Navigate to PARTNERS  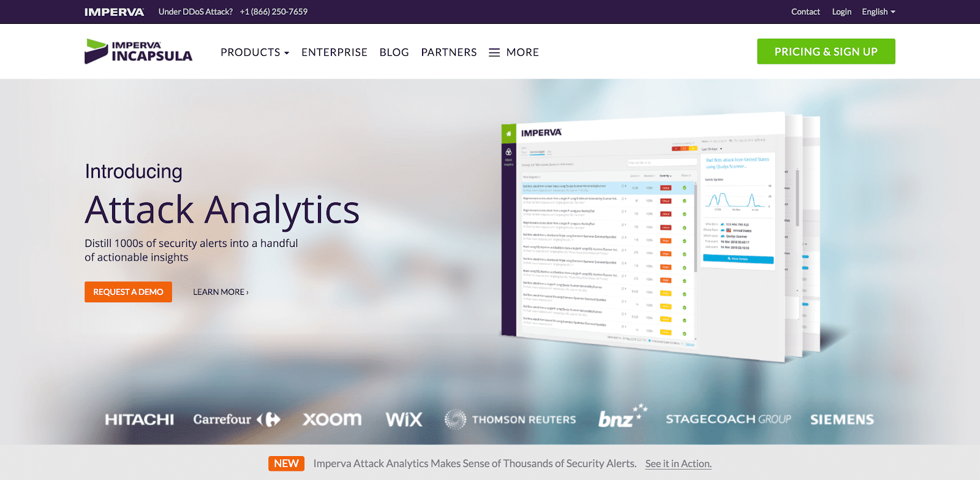(x=449, y=53)
